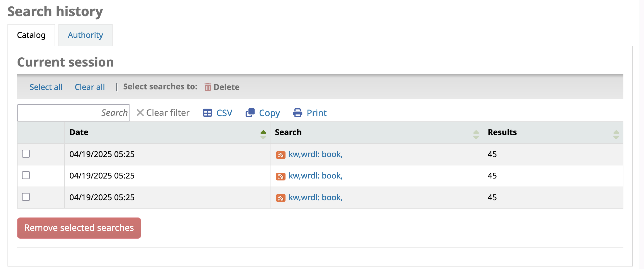Focus the table Search filter field
Image resolution: width=644 pixels, height=269 pixels.
tap(74, 113)
